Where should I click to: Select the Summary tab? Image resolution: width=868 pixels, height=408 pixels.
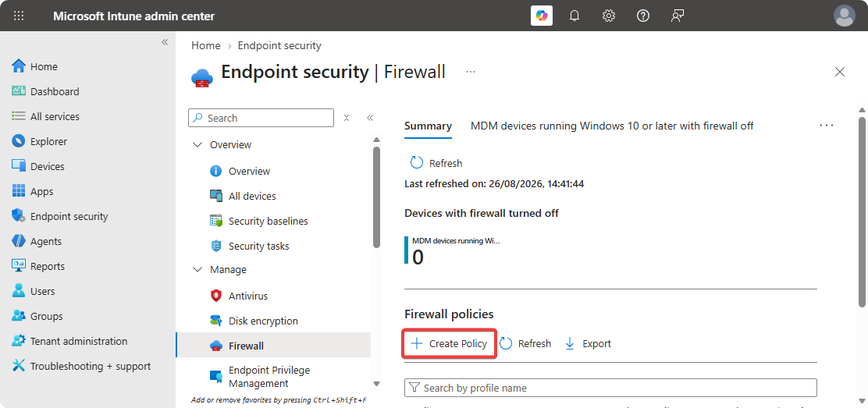pyautogui.click(x=428, y=126)
